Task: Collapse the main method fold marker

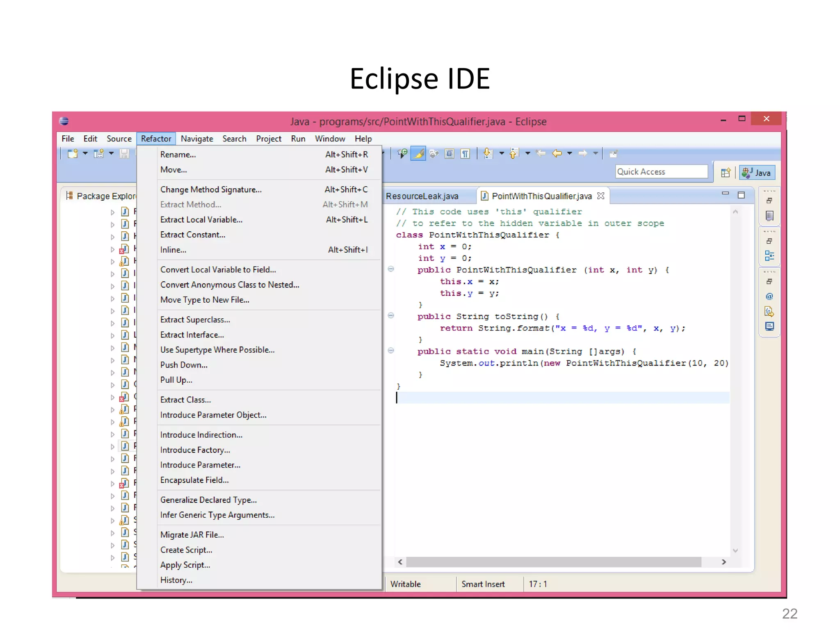Action: click(x=391, y=350)
